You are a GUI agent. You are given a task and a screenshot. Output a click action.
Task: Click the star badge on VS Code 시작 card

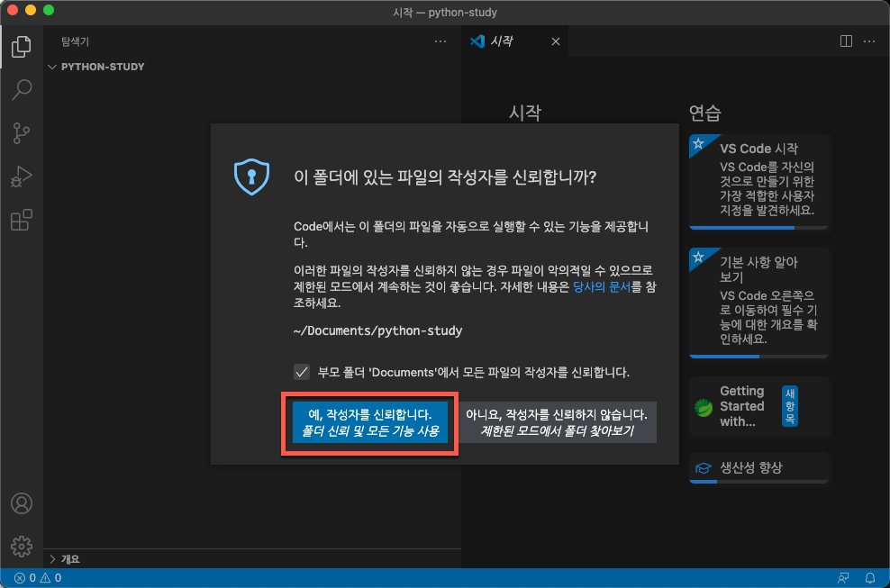pyautogui.click(x=699, y=143)
